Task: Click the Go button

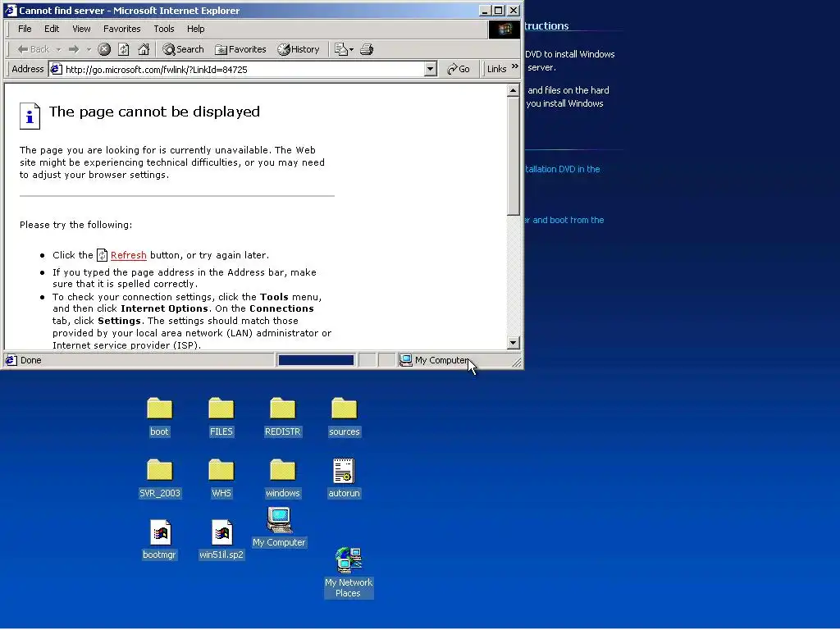Action: point(459,69)
